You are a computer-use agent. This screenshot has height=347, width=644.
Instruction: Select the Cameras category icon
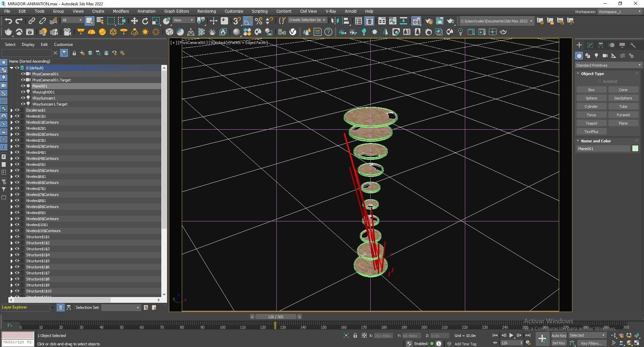tap(605, 56)
